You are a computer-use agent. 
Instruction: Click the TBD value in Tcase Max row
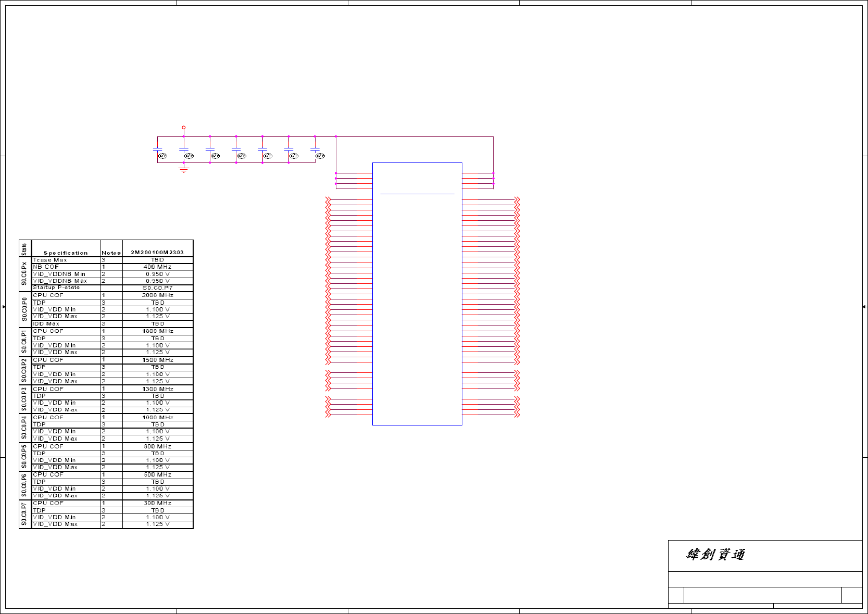[158, 260]
